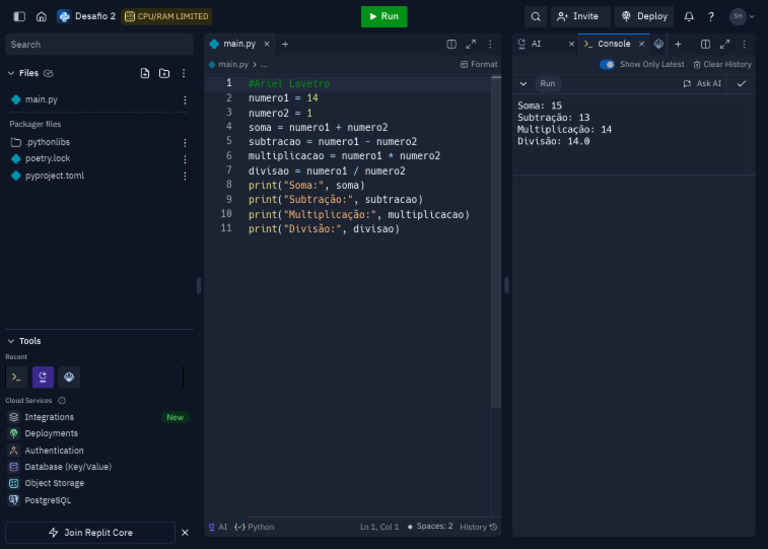Click Join Replit Core button
This screenshot has width=768, height=549.
91,533
